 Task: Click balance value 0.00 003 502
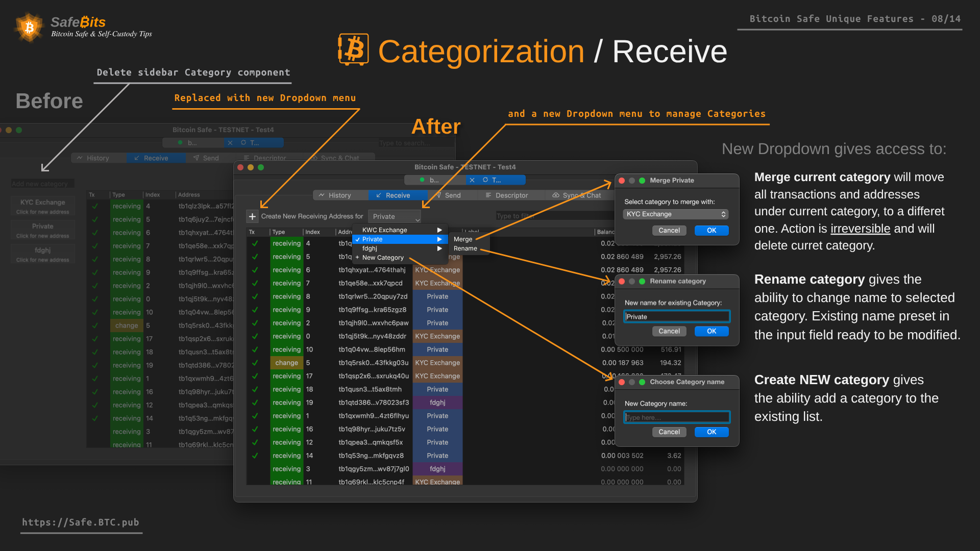point(622,456)
